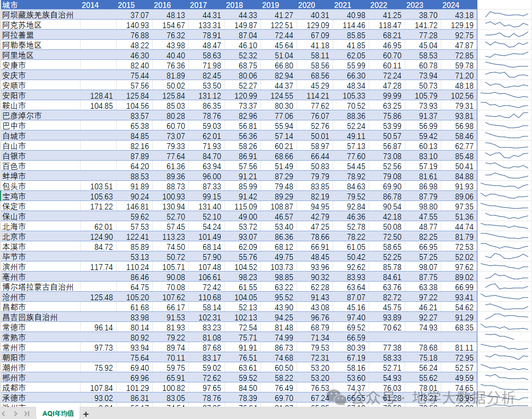Select the sparkline cell in 北京市 row
The width and height of the screenshot is (532, 419).
click(x=504, y=237)
